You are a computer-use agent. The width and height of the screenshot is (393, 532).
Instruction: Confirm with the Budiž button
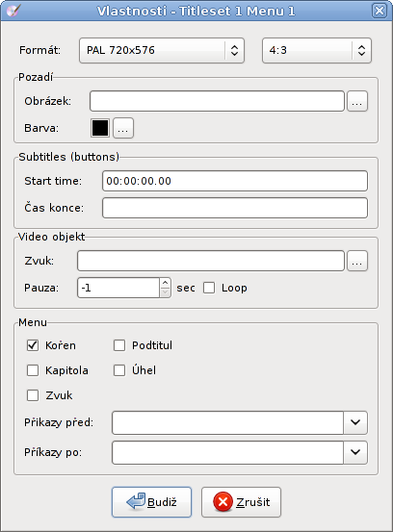151,502
